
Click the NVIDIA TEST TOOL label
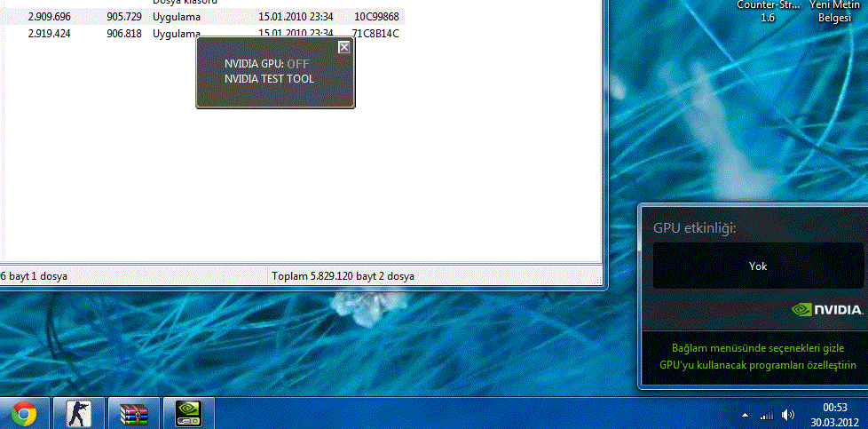269,79
